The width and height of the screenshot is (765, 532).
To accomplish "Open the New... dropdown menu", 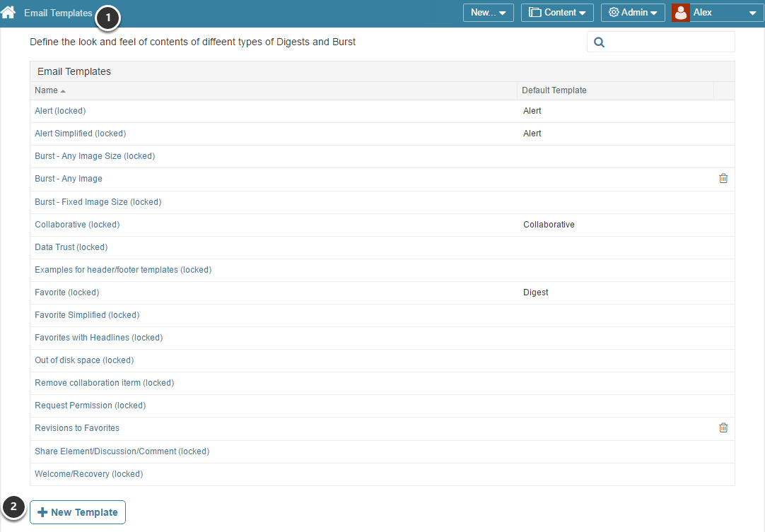I will pos(489,13).
